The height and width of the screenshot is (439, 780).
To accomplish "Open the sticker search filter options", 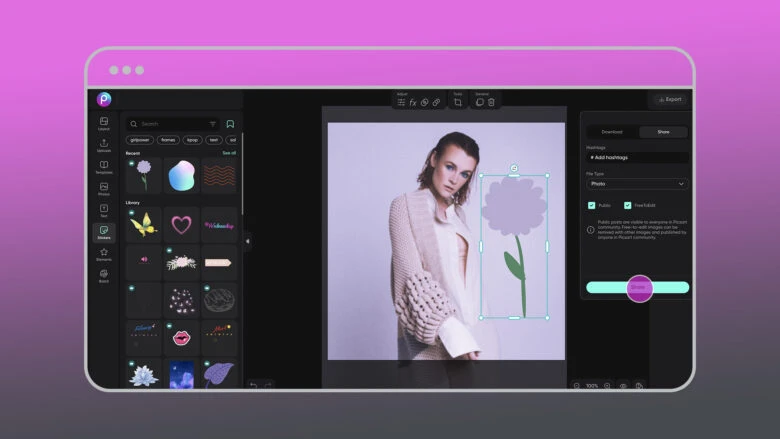I will (212, 124).
